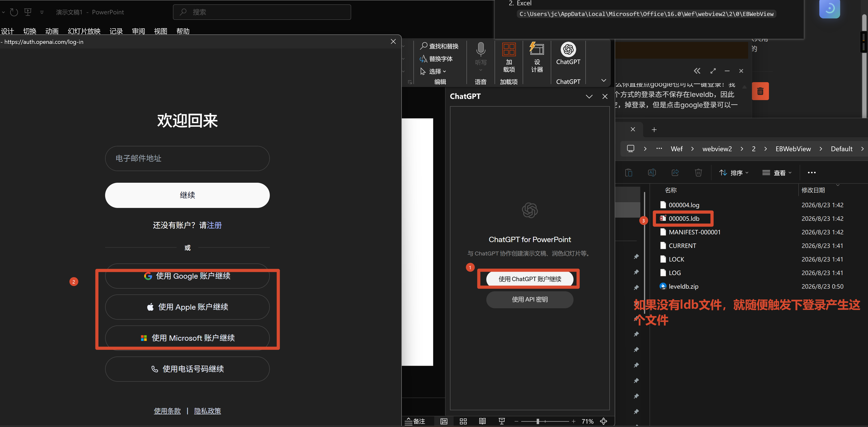Click Explorer rename toolbar icon
Screen dimensions: 868x427
tap(652, 173)
